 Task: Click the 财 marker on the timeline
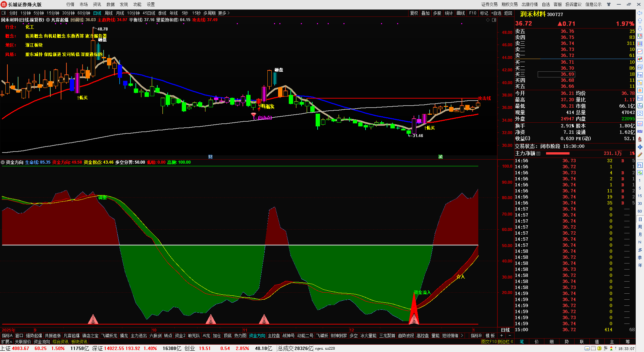tap(210, 157)
